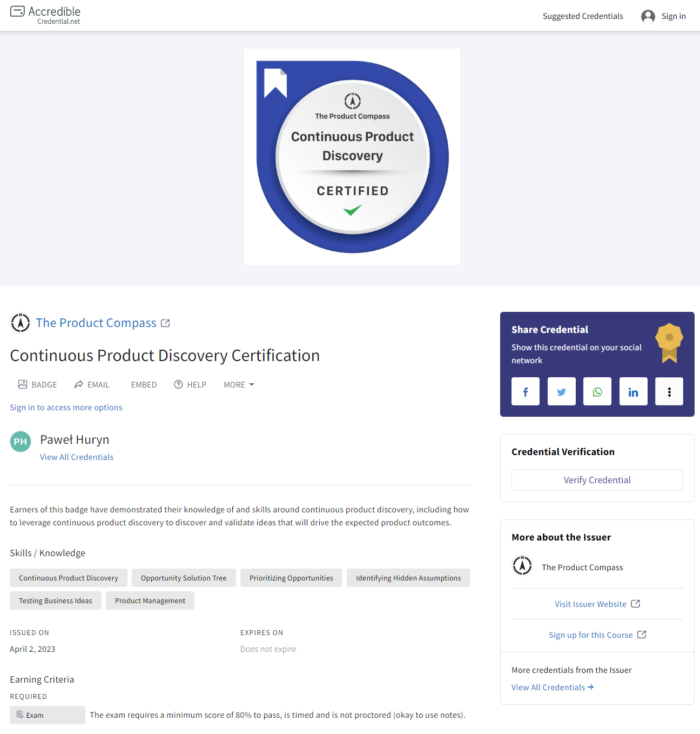Select the Continuous Product Discovery skill tag
The image size is (700, 734).
click(69, 578)
